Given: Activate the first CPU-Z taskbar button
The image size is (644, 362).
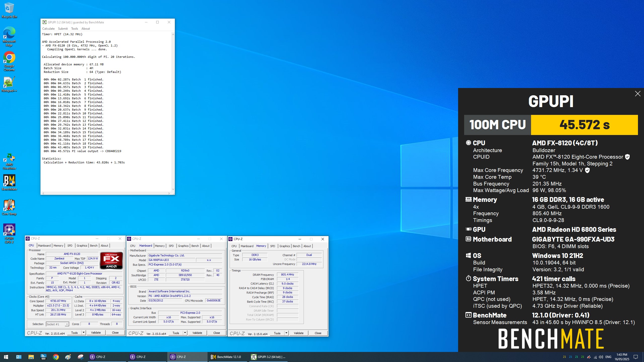Looking at the screenshot, I should pos(107,357).
